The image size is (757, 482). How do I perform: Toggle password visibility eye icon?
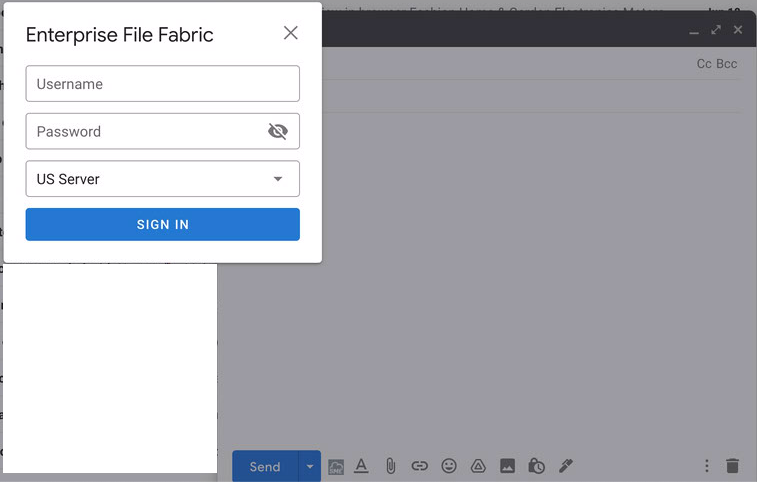(x=278, y=131)
